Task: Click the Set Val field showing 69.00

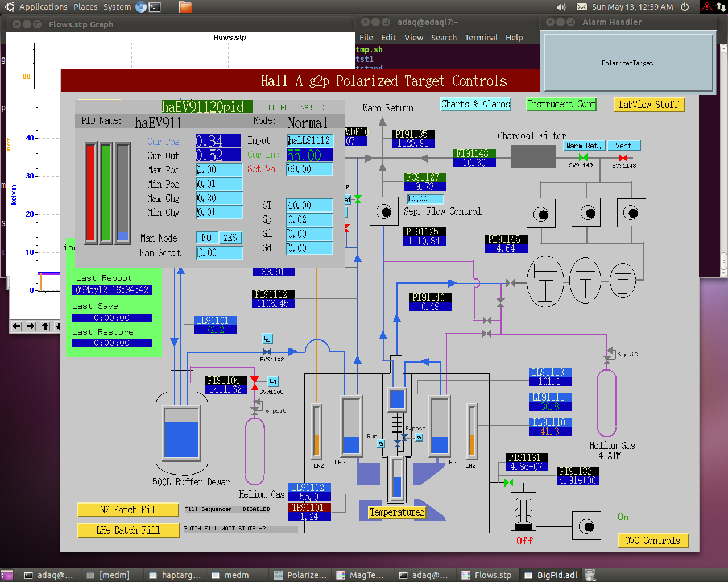Action: point(309,169)
